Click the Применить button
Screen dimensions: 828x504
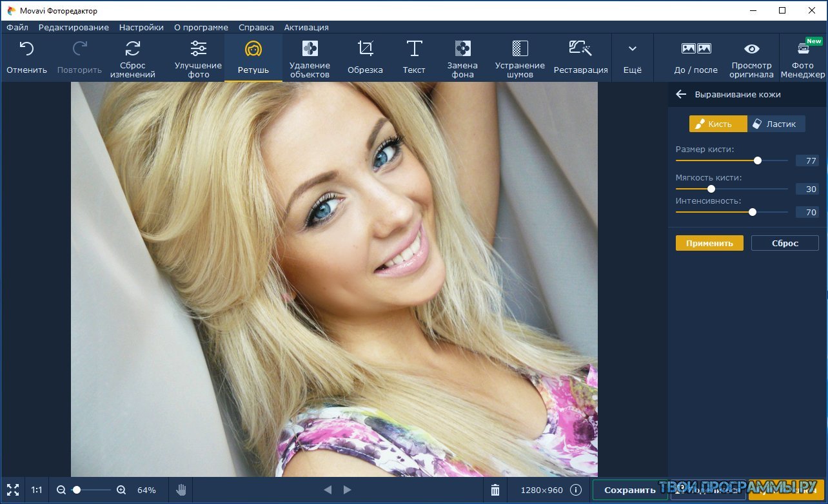point(709,243)
